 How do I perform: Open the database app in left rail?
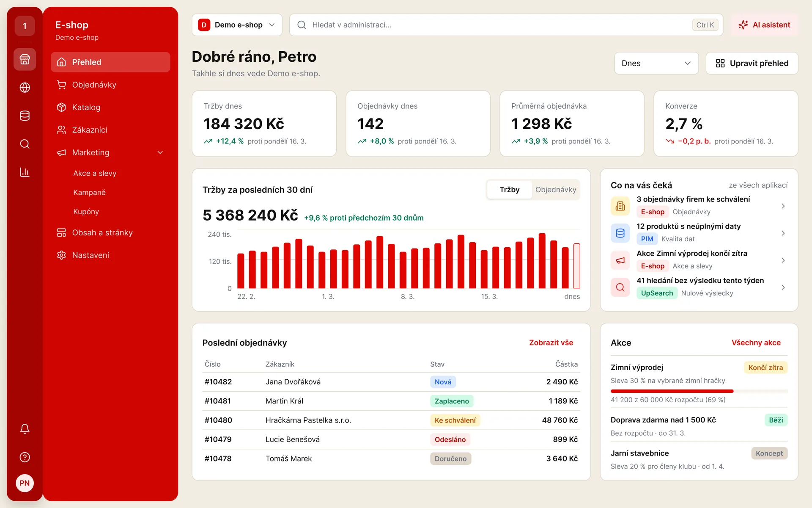[25, 116]
